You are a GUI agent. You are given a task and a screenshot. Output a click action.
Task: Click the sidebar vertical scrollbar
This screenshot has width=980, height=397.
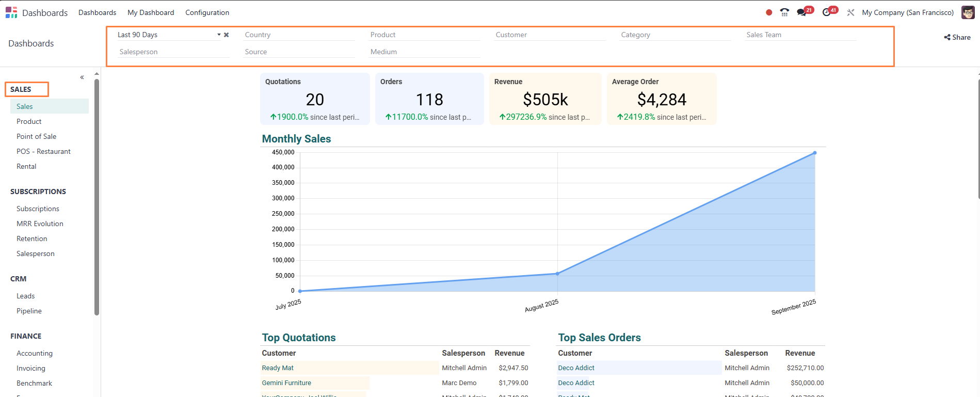coord(97,196)
